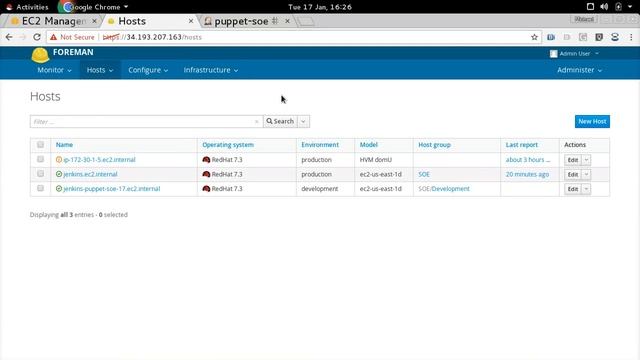Open 'about 3 hours' last report link
Screen dimensions: 640x360
pos(528,160)
